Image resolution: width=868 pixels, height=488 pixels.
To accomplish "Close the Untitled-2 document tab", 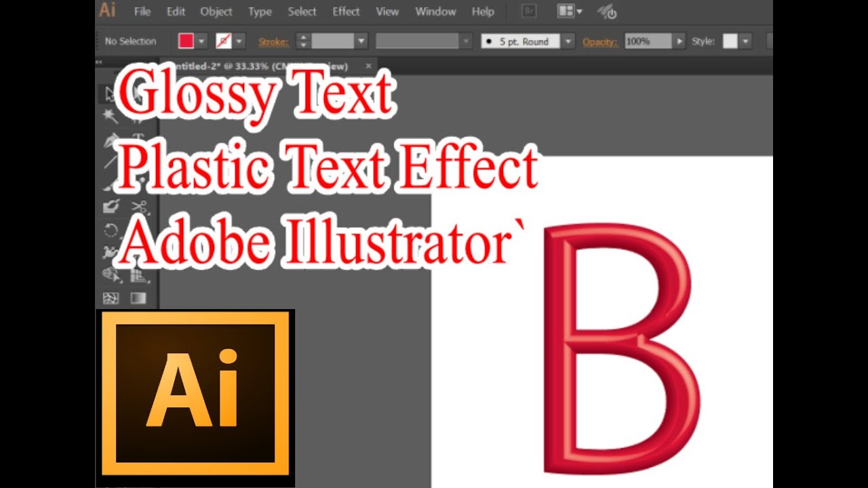I will point(368,66).
